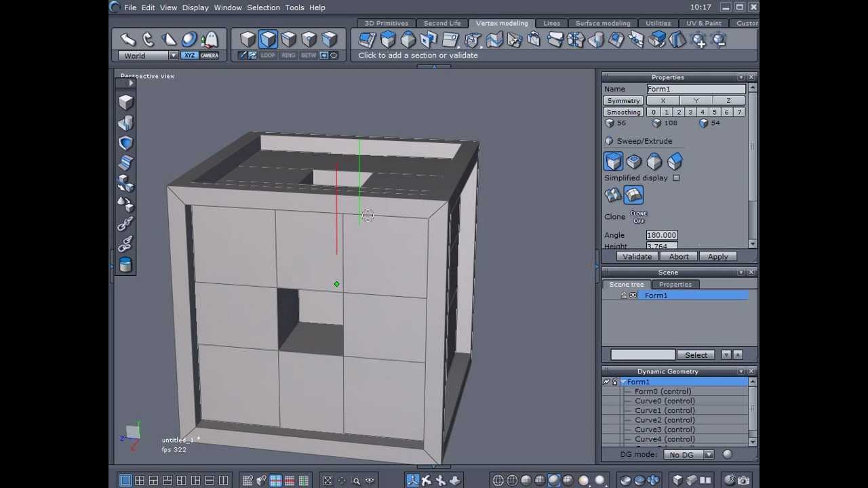Image resolution: width=868 pixels, height=488 pixels.
Task: Select the universal manipulator ball icon
Action: (x=189, y=39)
